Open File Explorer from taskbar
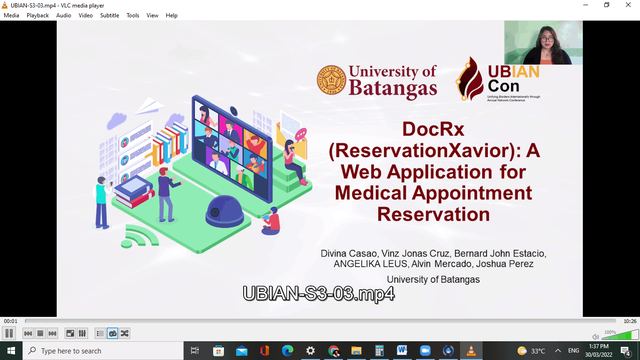 (x=356, y=351)
